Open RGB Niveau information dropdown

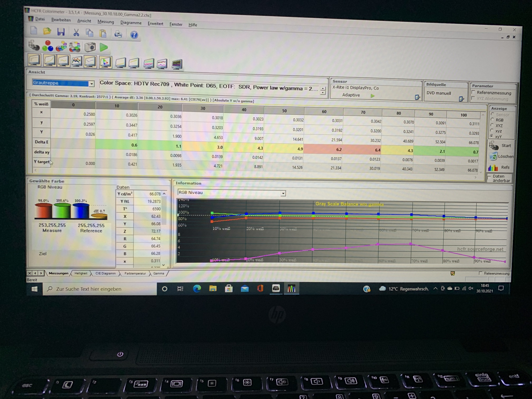click(x=283, y=193)
